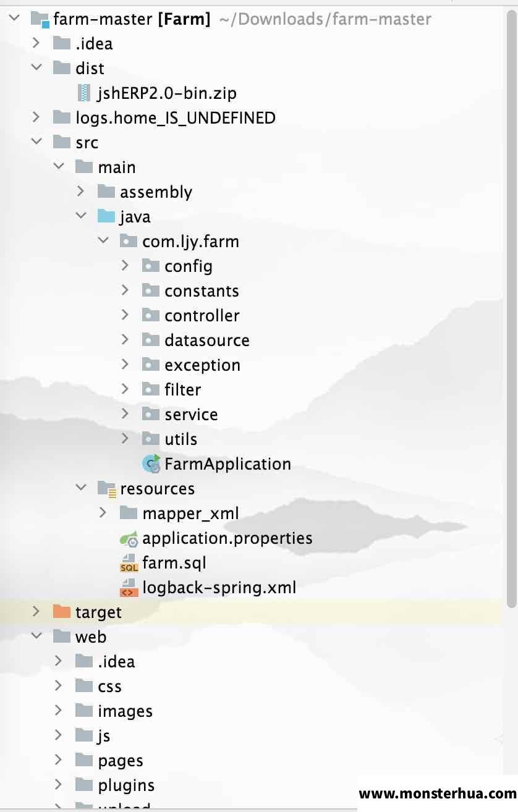This screenshot has height=812, width=518.
Task: Click the logback-spring.xml file icon
Action: [129, 588]
